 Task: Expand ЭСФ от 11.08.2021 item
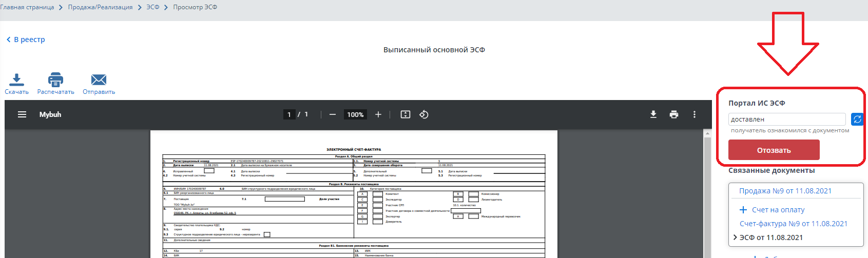coord(735,237)
